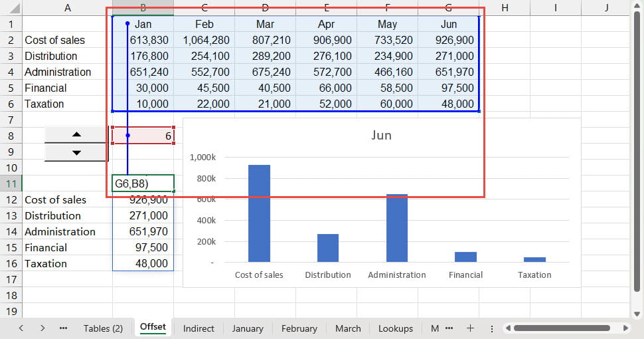This screenshot has width=644, height=339.
Task: Select the column J header
Action: (606, 7)
